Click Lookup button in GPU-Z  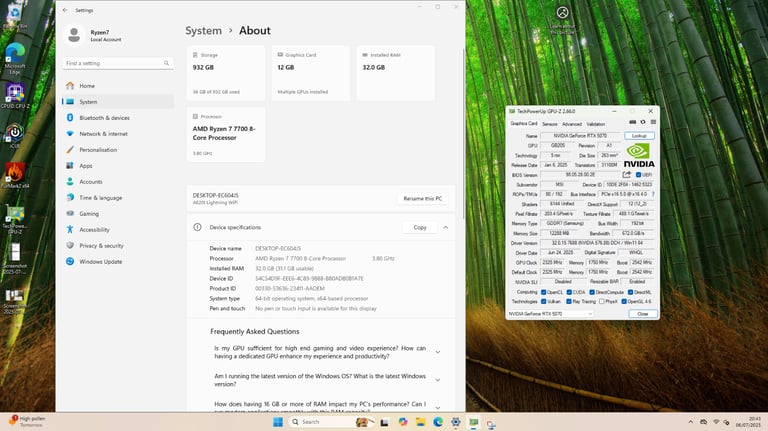(639, 136)
